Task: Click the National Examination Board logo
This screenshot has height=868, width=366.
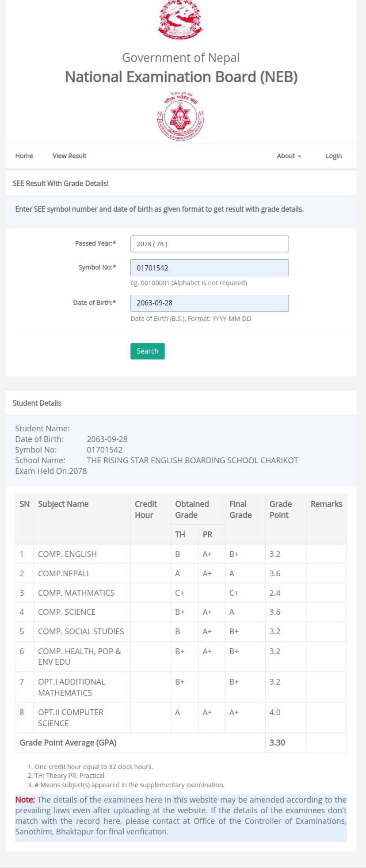Action: 180,117
